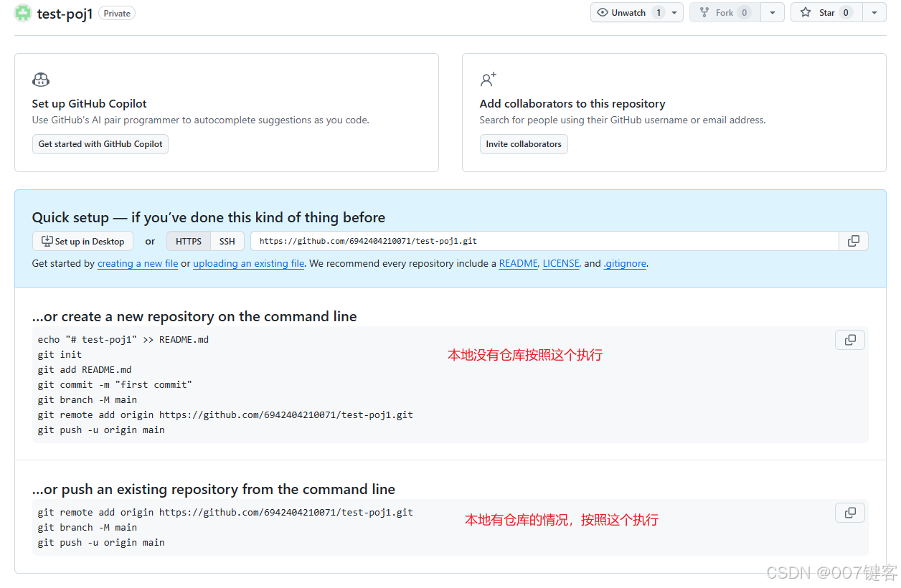Image resolution: width=901 pixels, height=588 pixels.
Task: Click Set up in Desktop button
Action: [82, 242]
